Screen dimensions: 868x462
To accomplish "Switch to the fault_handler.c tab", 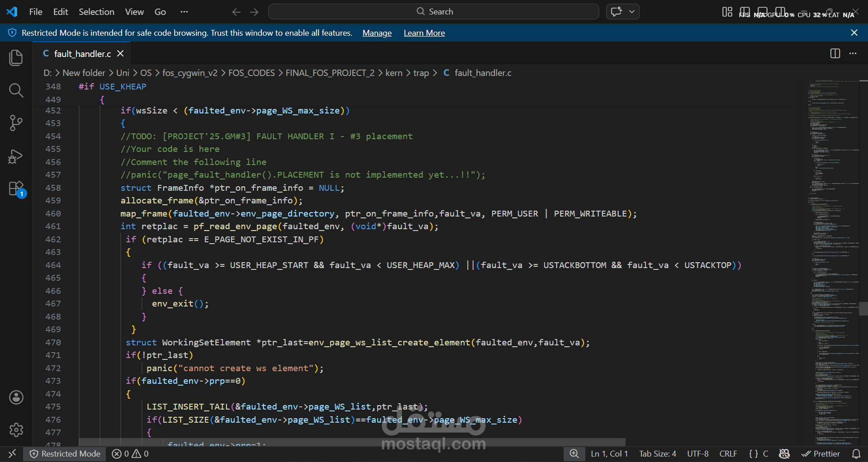I will click(81, 53).
